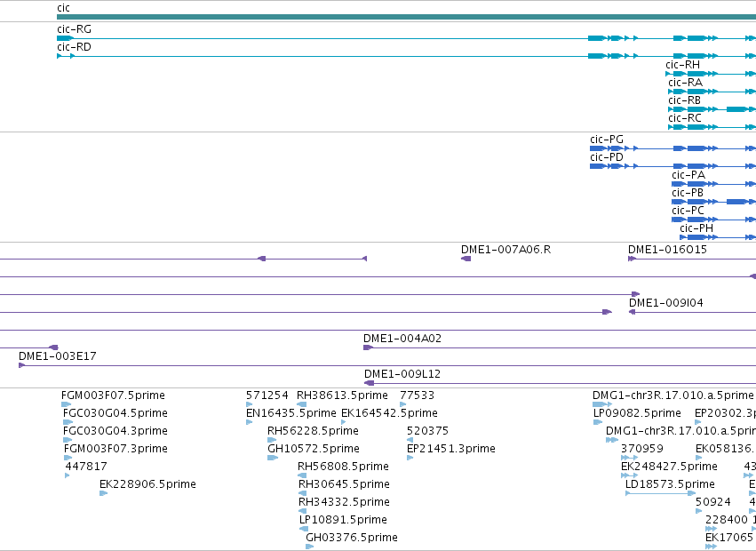756x551 pixels.
Task: Click the teal cic gene span bar
Action: pyautogui.click(x=407, y=17)
